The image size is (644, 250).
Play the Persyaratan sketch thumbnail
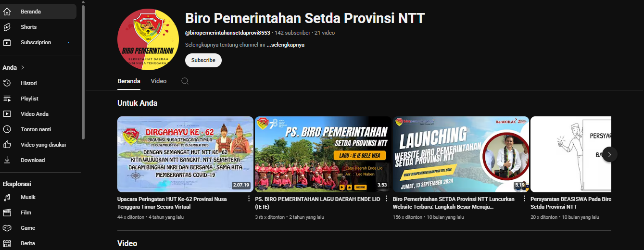click(x=571, y=154)
